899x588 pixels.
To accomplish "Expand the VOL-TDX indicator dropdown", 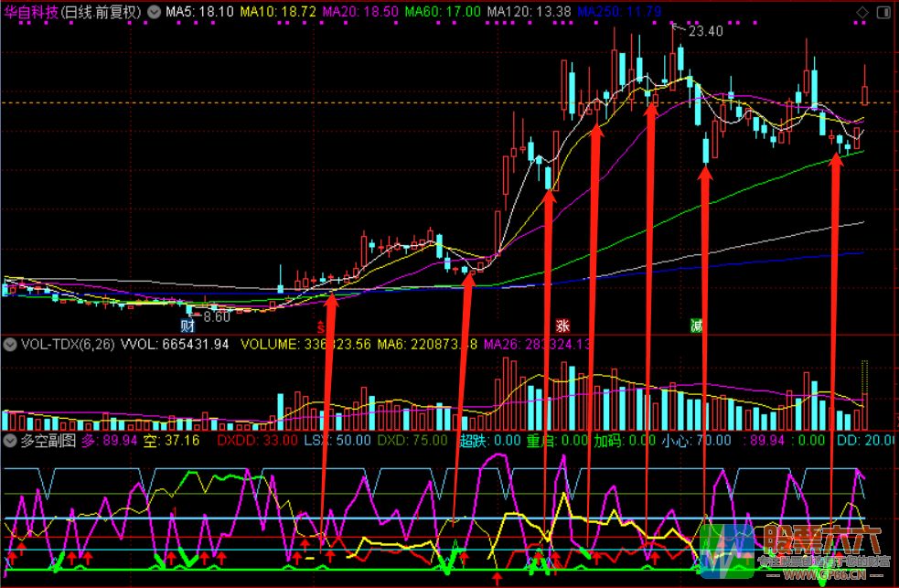I will 10,345.
